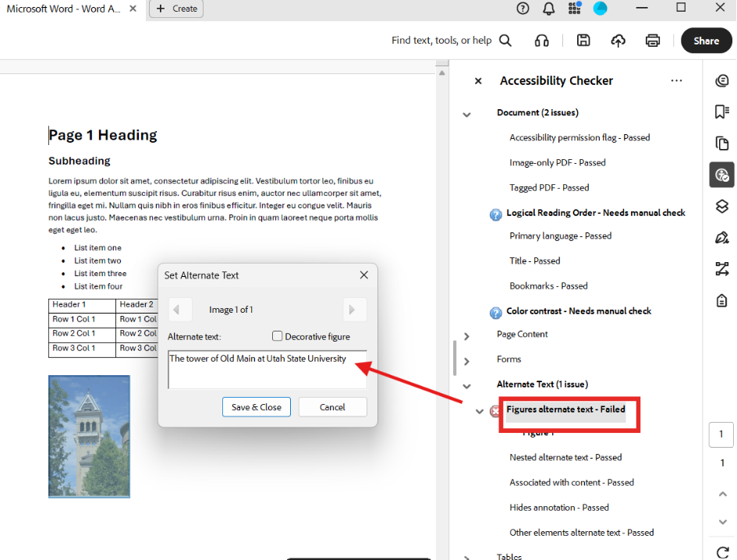Collapse the Document (2 issues) section

[x=466, y=114]
